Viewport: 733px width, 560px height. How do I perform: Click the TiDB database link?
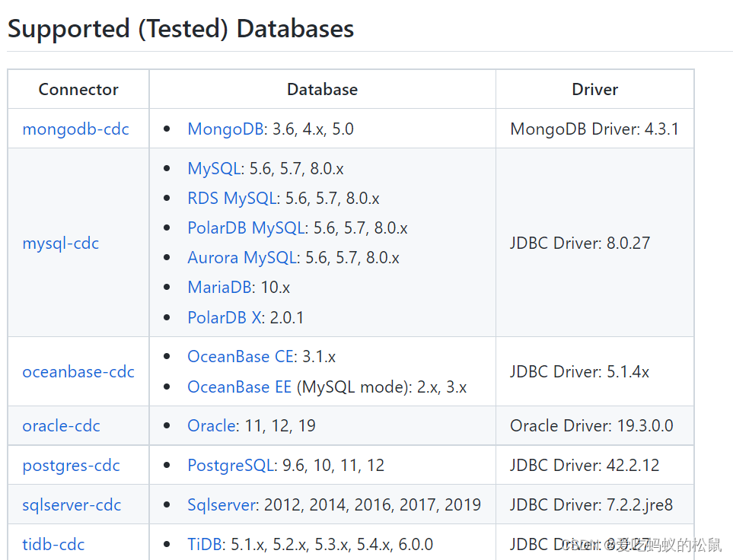pos(203,545)
